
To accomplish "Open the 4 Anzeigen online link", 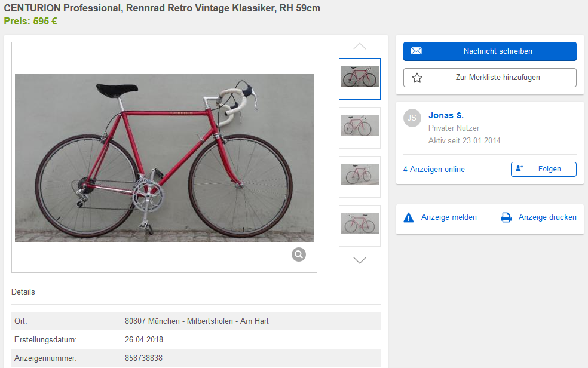I will point(434,170).
